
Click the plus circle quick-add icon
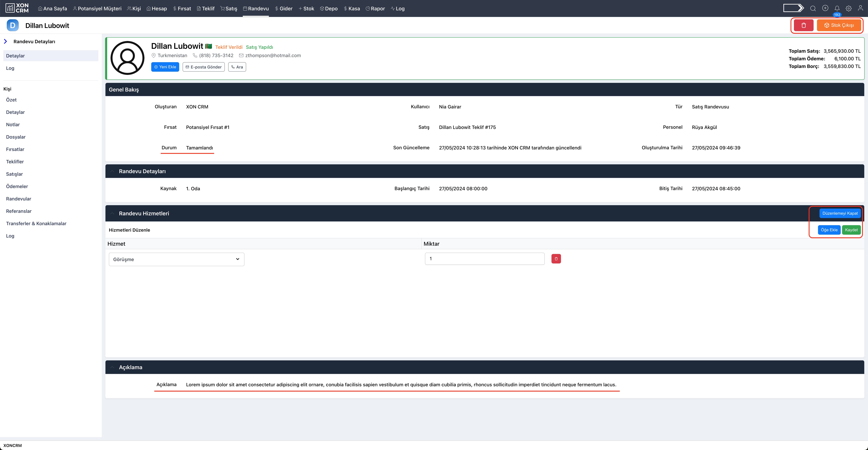click(825, 8)
